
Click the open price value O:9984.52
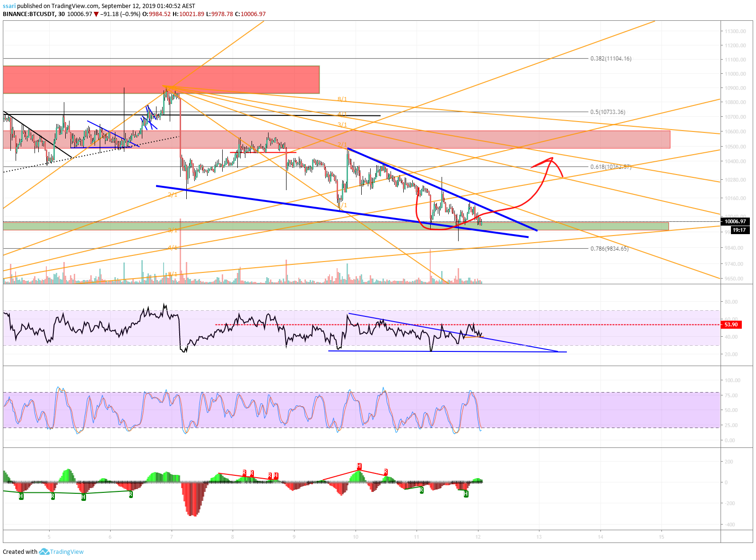point(156,14)
